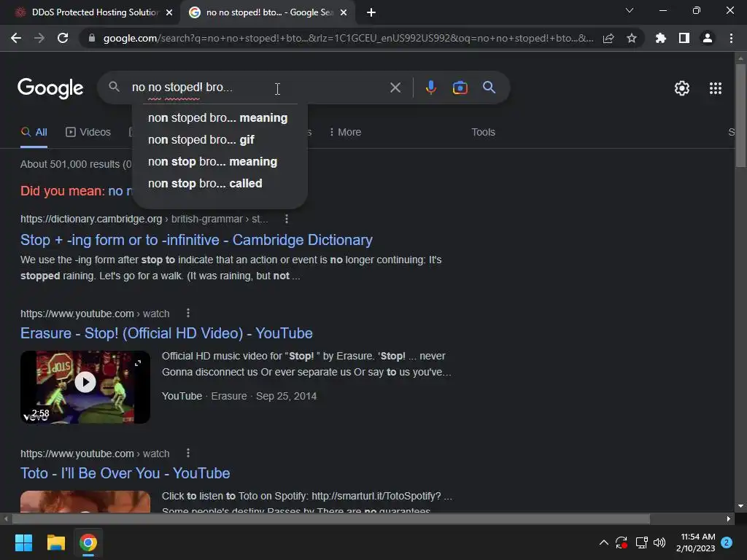Open options for the Toto YouTube result
Image resolution: width=747 pixels, height=560 pixels.
point(188,454)
